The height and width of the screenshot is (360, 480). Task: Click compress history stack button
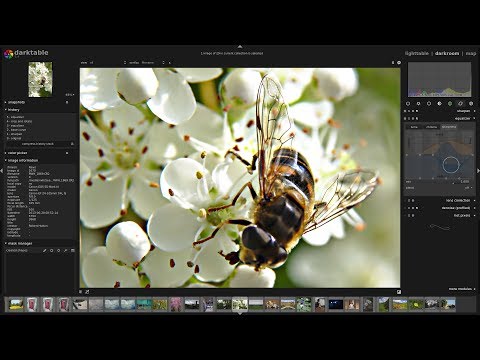(38, 144)
